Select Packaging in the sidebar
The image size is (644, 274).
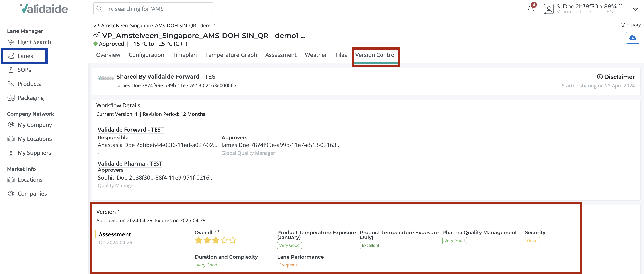click(31, 98)
